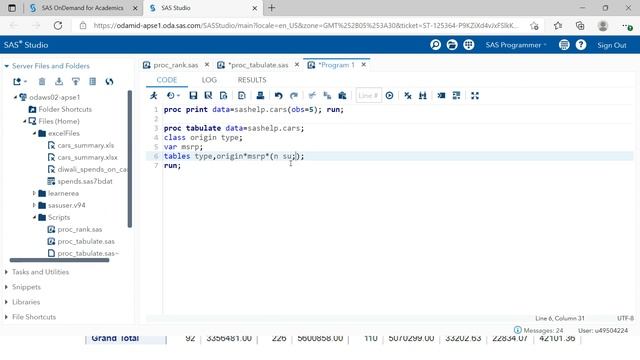Click the Delete trash icon in Files panel
This screenshot has width=640, height=360.
coord(42,82)
